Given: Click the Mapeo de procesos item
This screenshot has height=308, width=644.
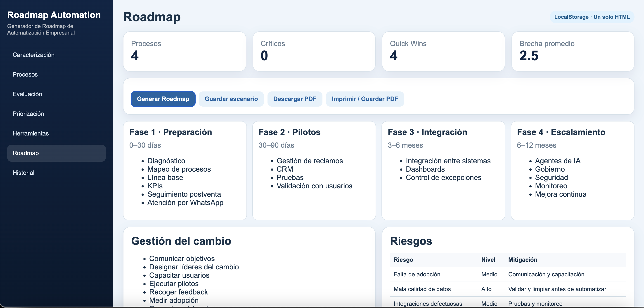Looking at the screenshot, I should [179, 169].
